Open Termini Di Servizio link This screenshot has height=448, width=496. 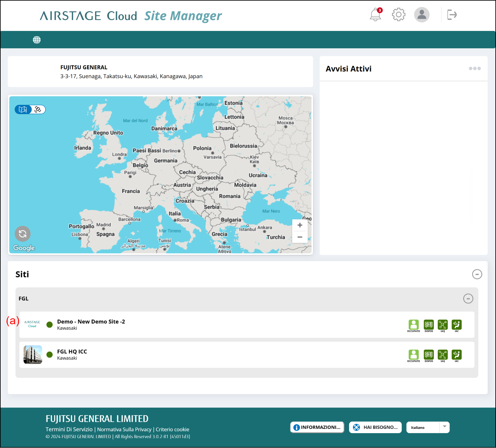[x=69, y=429]
